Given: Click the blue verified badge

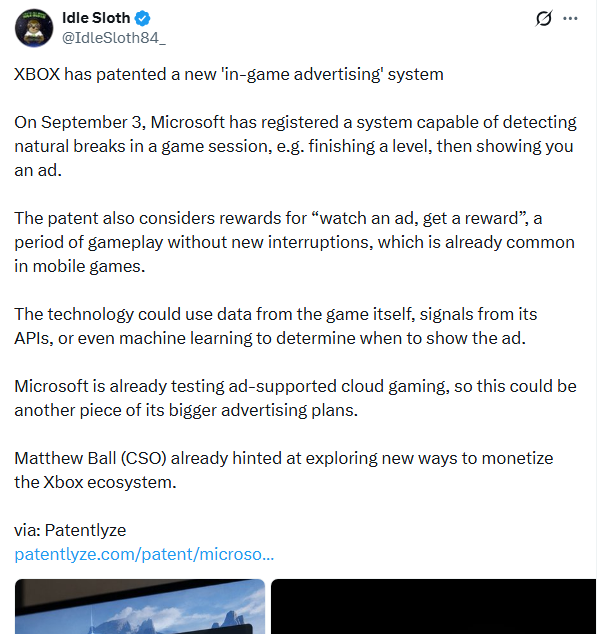Looking at the screenshot, I should coord(142,18).
